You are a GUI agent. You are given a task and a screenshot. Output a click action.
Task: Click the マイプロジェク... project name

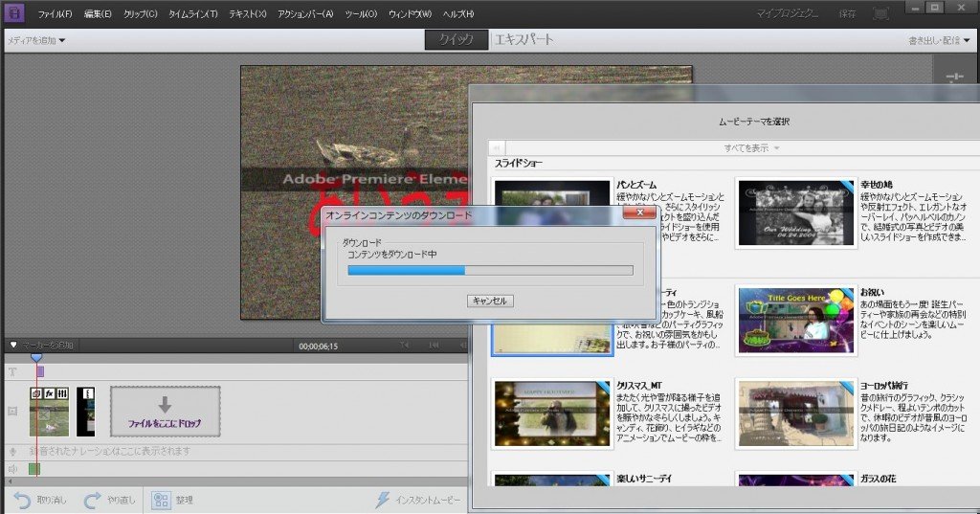[788, 13]
